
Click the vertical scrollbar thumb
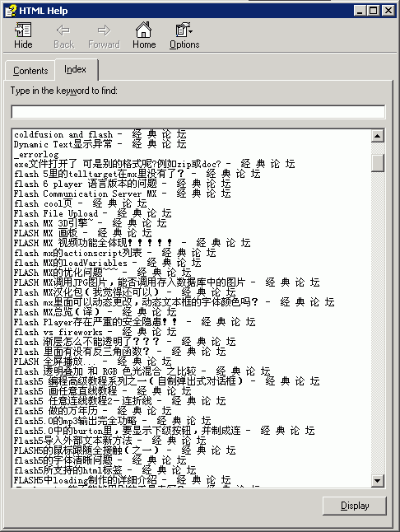(x=377, y=163)
